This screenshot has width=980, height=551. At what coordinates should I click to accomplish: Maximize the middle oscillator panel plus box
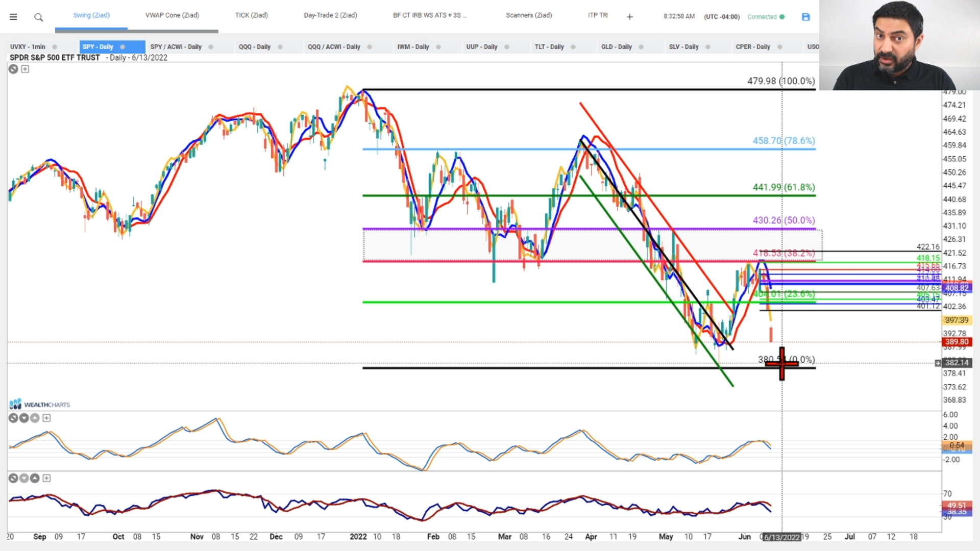tap(46, 418)
